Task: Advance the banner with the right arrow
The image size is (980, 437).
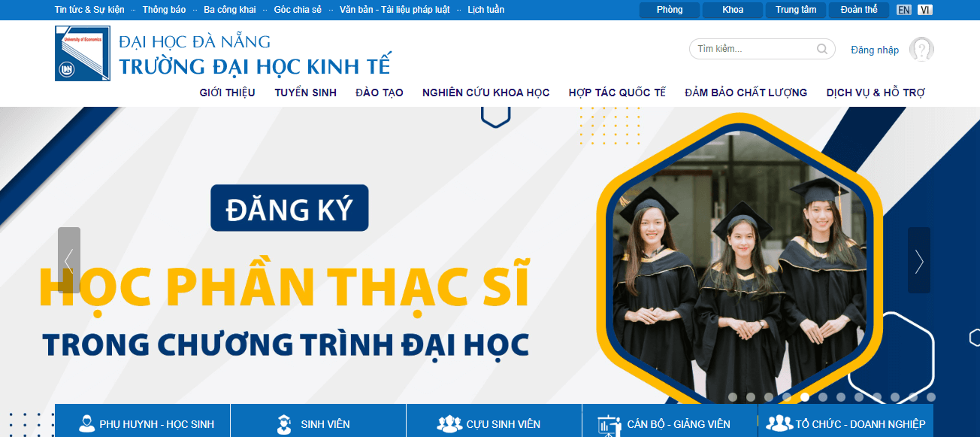Action: coord(918,261)
